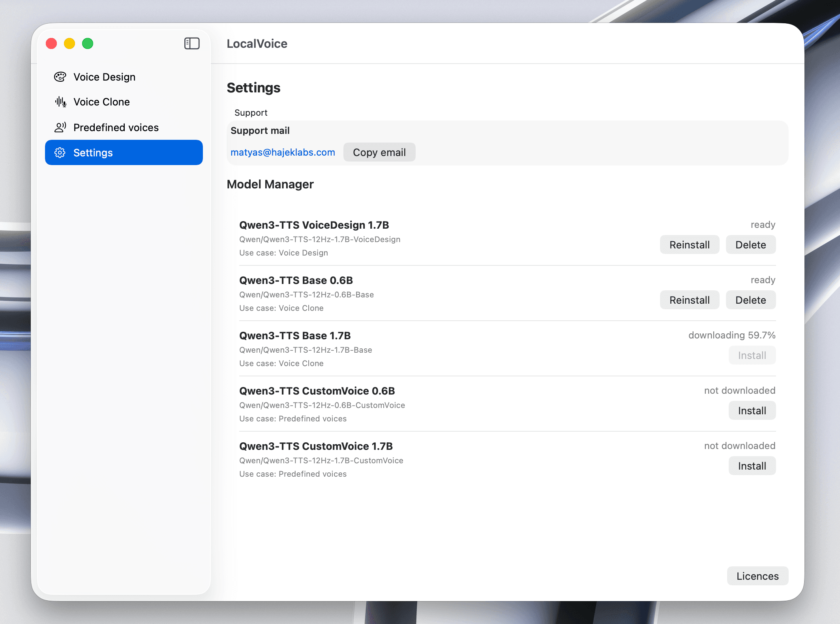Delete the Qwen3-TTS Base 0.6B model

tap(750, 300)
